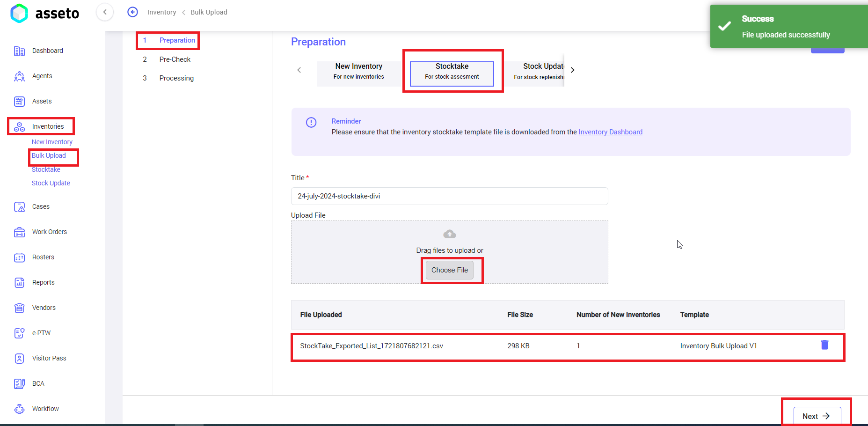Follow the Inventory Dashboard link
This screenshot has height=426, width=868.
610,132
